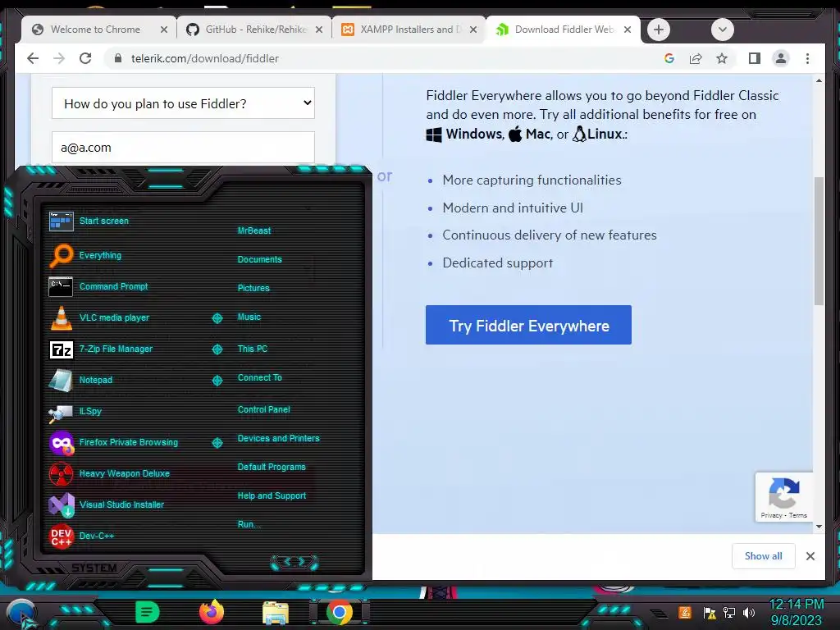
Task: Select Connect To in start menu
Action: pyautogui.click(x=259, y=377)
